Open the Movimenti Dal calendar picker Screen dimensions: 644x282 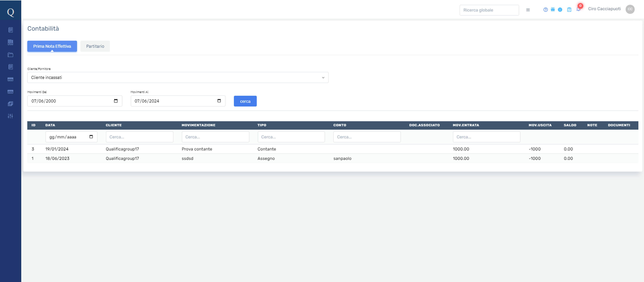pyautogui.click(x=116, y=101)
